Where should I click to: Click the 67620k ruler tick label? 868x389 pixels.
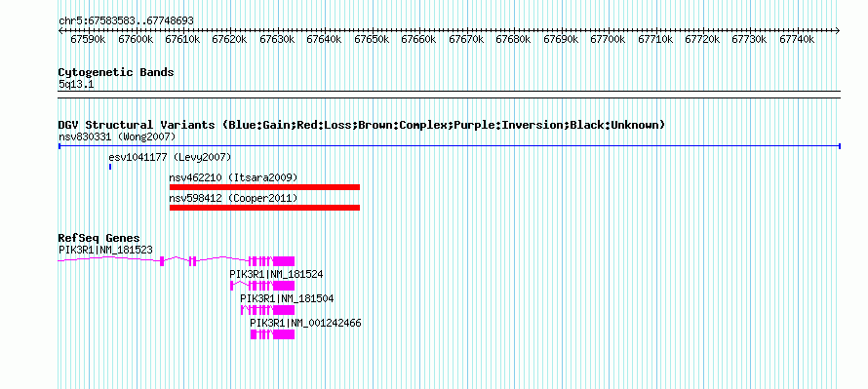pyautogui.click(x=230, y=39)
